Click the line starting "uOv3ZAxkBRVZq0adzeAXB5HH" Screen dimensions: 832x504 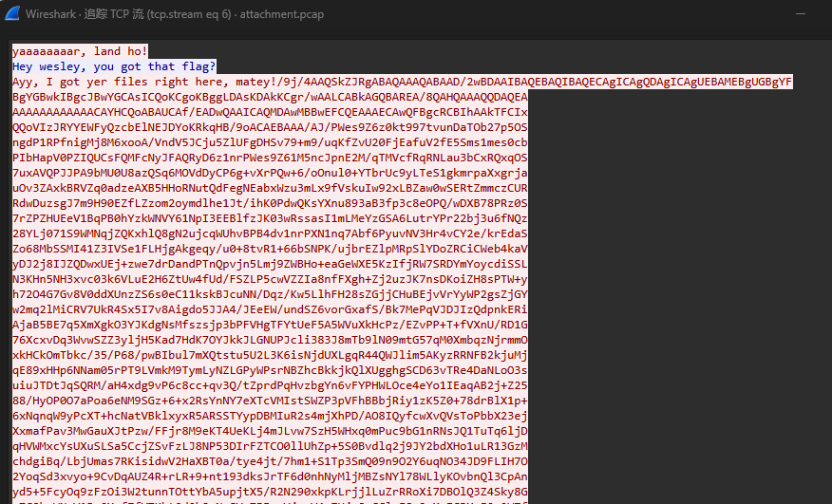[x=270, y=188]
